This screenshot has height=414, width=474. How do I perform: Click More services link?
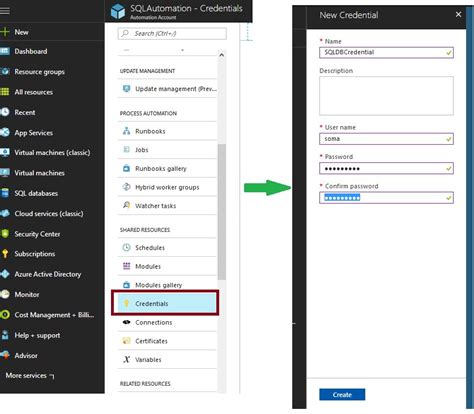(x=30, y=376)
